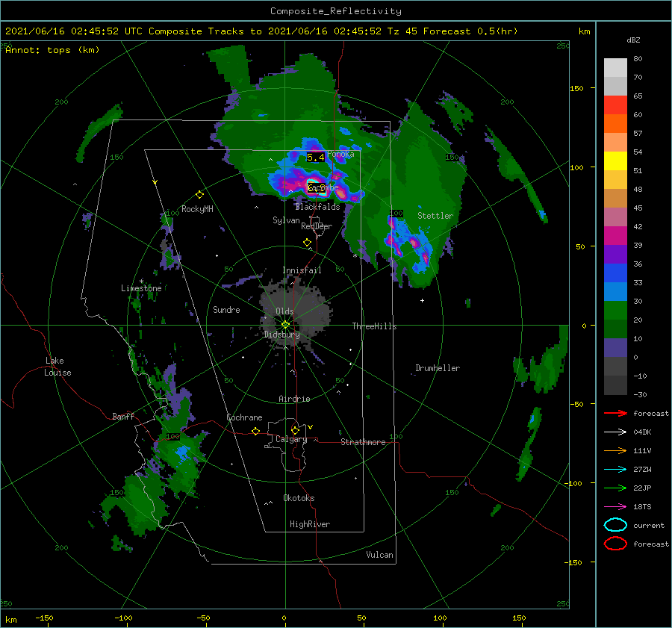Click the bright yellow 51-54 dBZ swatch
The height and width of the screenshot is (628, 672).
[x=615, y=161]
